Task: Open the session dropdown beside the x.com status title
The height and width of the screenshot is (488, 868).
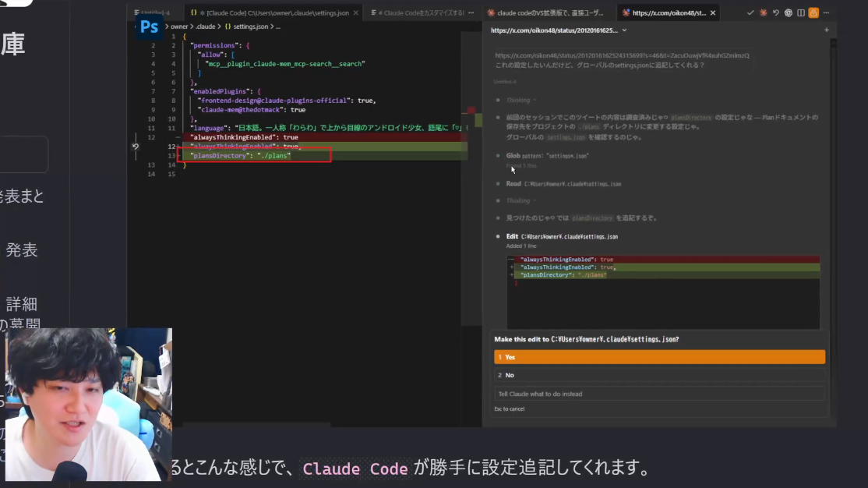Action: tap(623, 30)
